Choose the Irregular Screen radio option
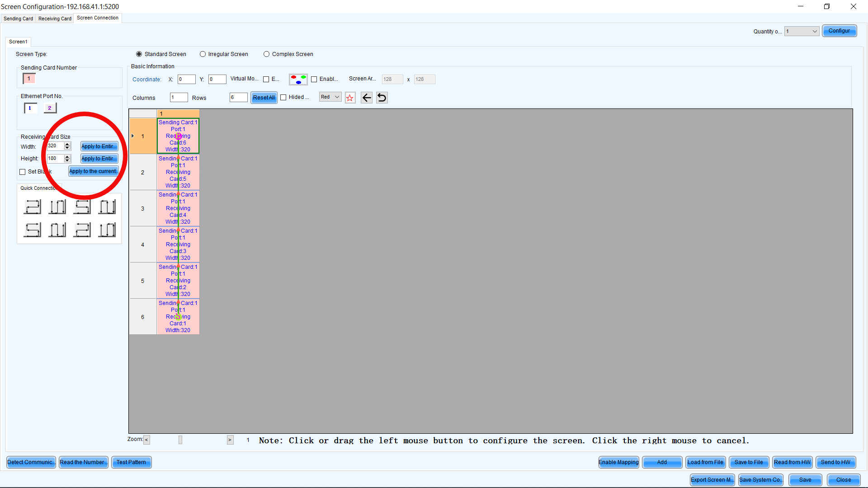The height and width of the screenshot is (488, 868). pyautogui.click(x=203, y=54)
